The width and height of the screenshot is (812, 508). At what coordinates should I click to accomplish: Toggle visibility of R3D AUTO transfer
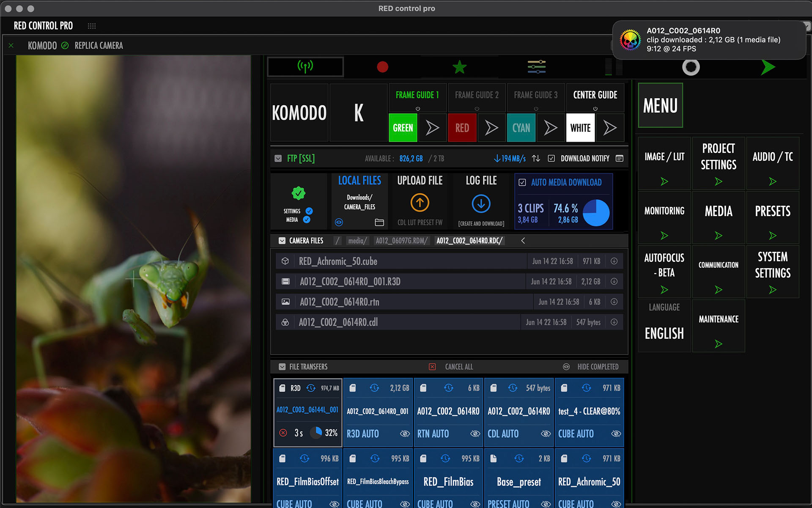[x=405, y=434]
